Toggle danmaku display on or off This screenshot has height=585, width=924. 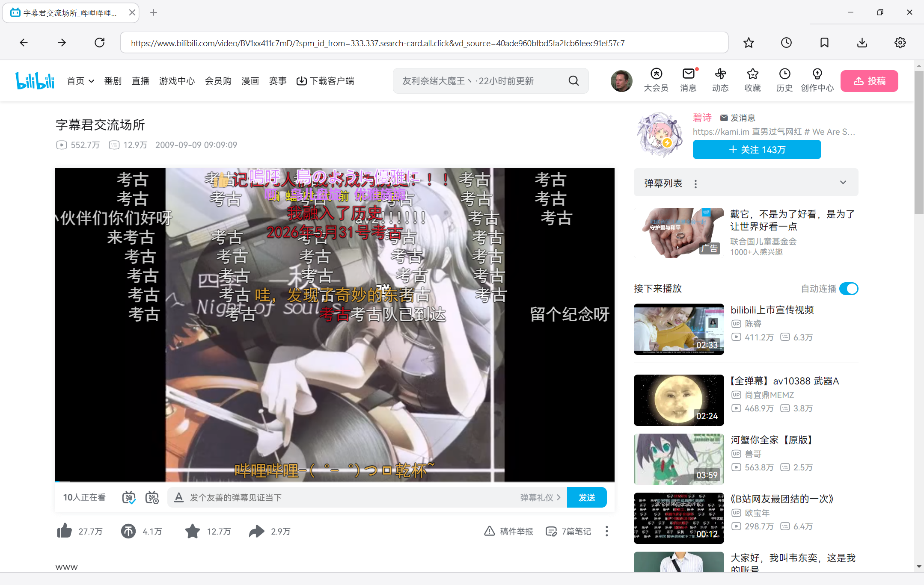(x=129, y=497)
